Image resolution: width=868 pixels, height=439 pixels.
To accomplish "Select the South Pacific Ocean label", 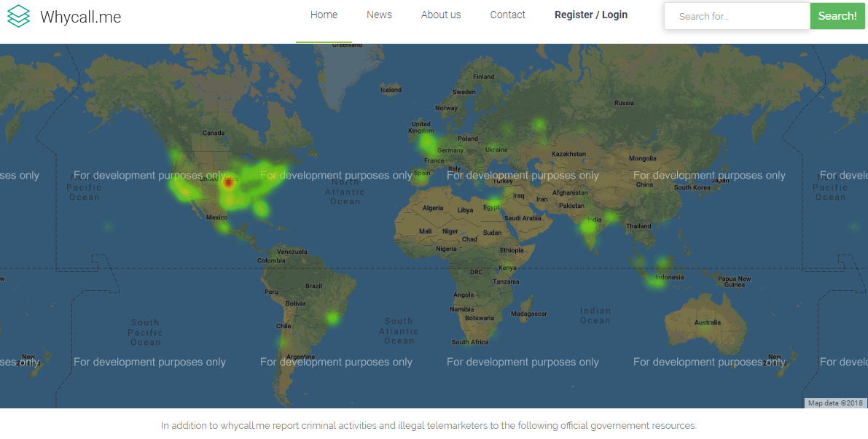I will tap(145, 332).
